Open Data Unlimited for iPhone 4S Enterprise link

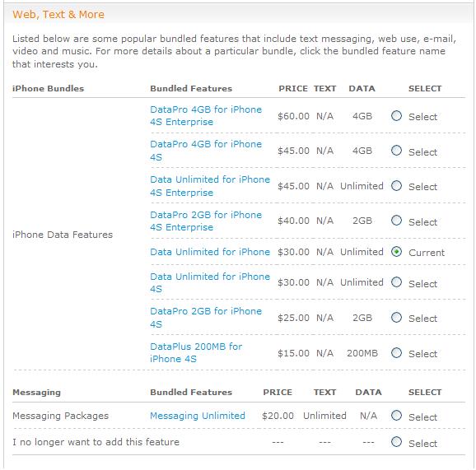pos(210,186)
